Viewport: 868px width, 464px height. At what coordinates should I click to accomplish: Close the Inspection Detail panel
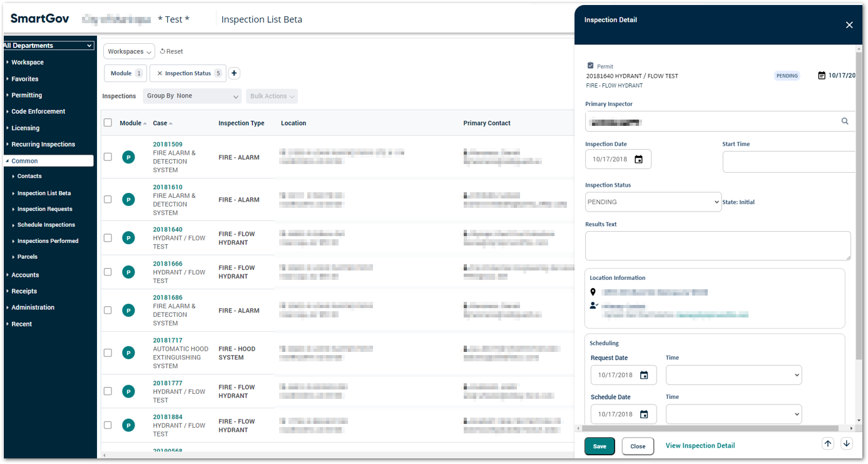[x=849, y=25]
